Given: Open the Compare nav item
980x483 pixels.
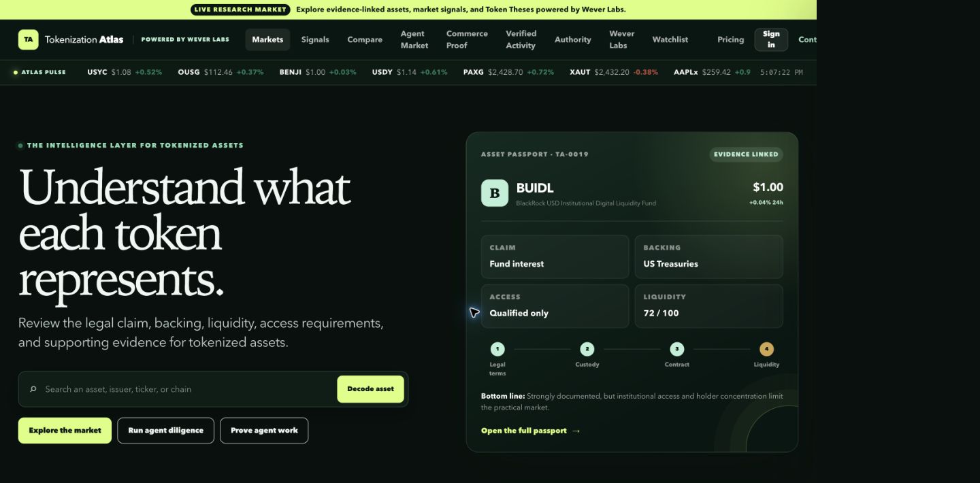Looking at the screenshot, I should pos(365,39).
